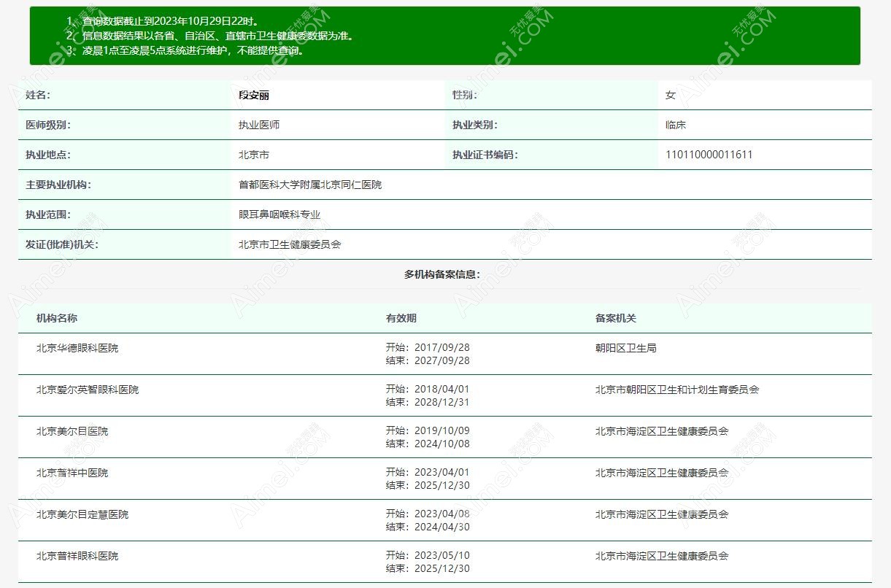Click the 执业类别 label
Screen dimensions: 891x588
click(x=475, y=125)
